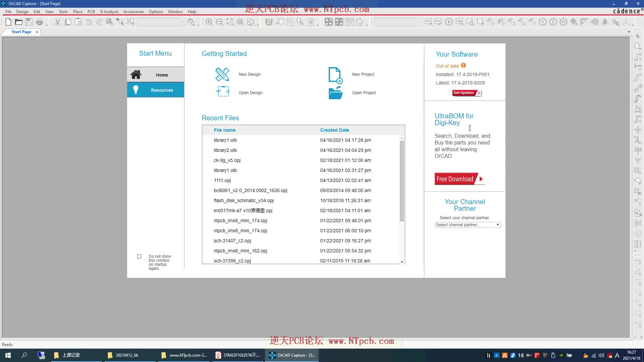Open the Options menu
This screenshot has width=644, height=362.
coord(156,11)
